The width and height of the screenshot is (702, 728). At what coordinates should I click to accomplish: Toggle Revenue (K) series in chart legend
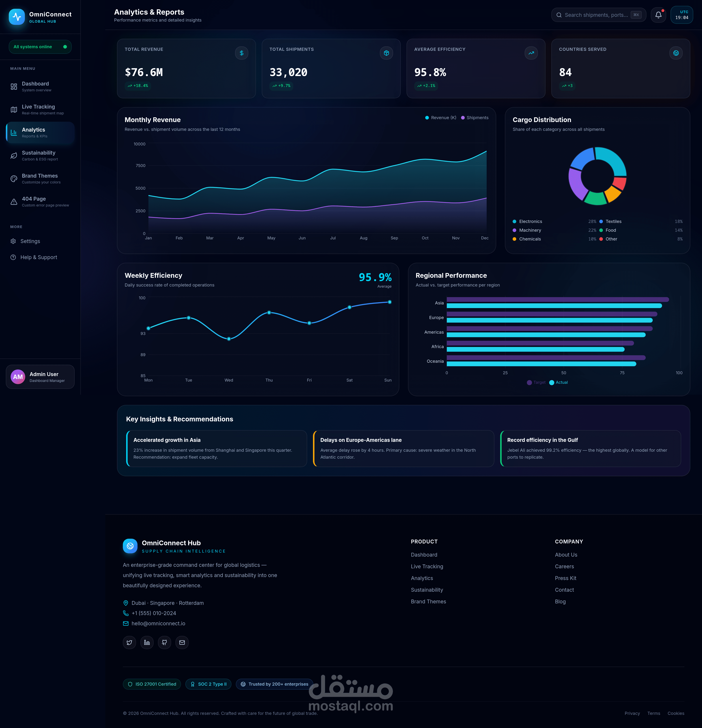point(441,118)
